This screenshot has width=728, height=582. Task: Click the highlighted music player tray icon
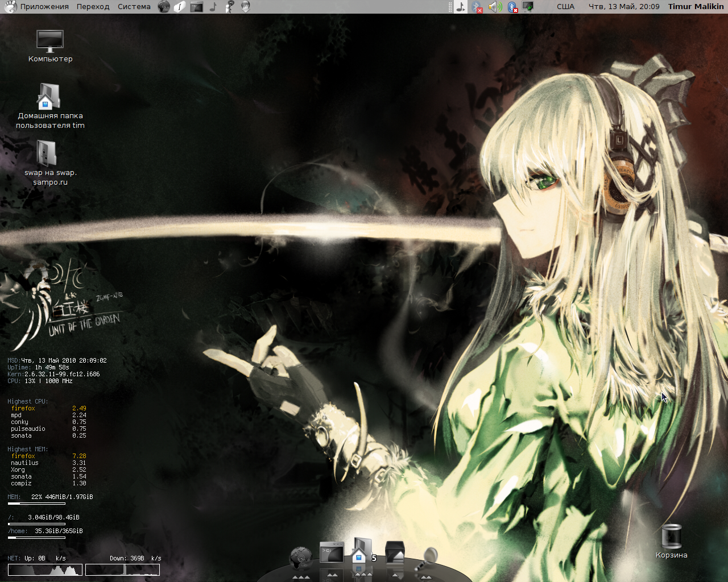461,7
